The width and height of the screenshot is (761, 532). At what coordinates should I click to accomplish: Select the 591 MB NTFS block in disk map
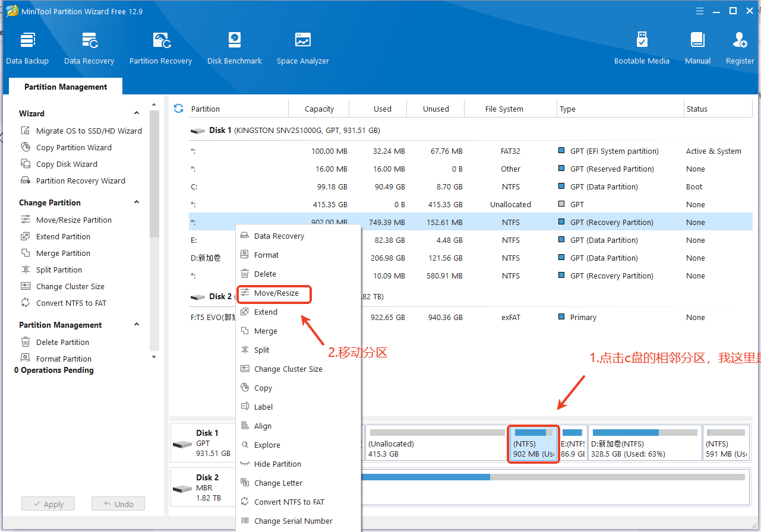click(x=725, y=443)
